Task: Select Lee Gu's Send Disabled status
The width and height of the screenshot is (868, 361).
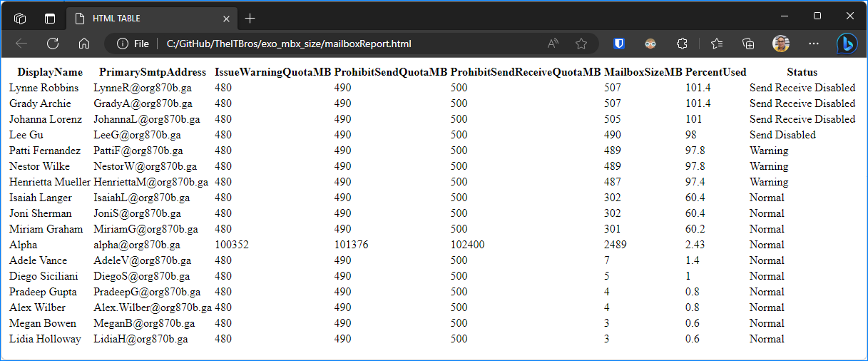Action: pyautogui.click(x=782, y=135)
